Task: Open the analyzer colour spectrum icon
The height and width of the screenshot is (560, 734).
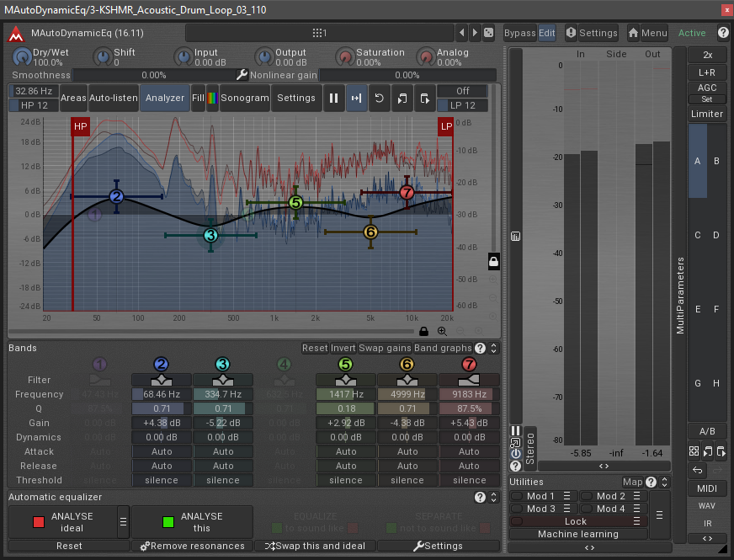Action: click(212, 98)
